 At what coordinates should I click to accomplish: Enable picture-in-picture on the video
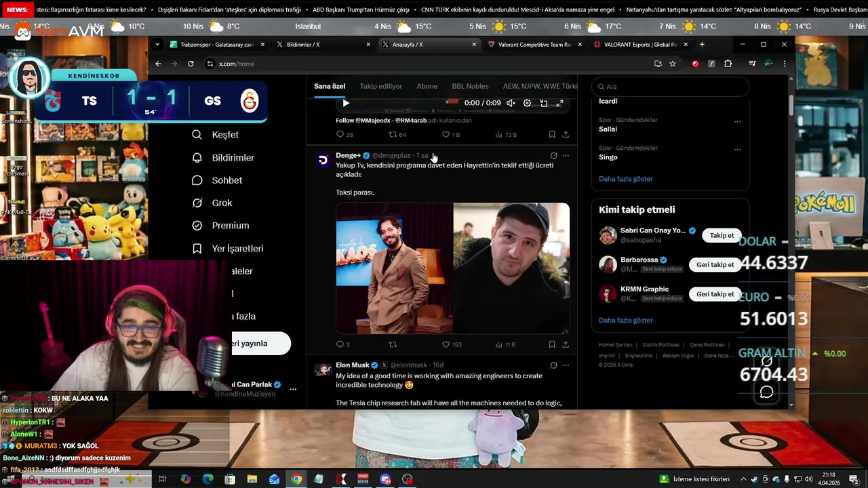[x=543, y=103]
